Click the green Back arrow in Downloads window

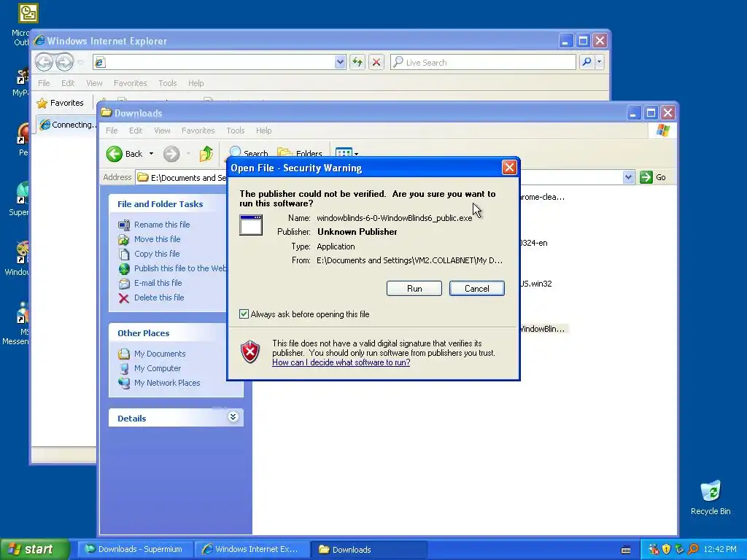[115, 154]
